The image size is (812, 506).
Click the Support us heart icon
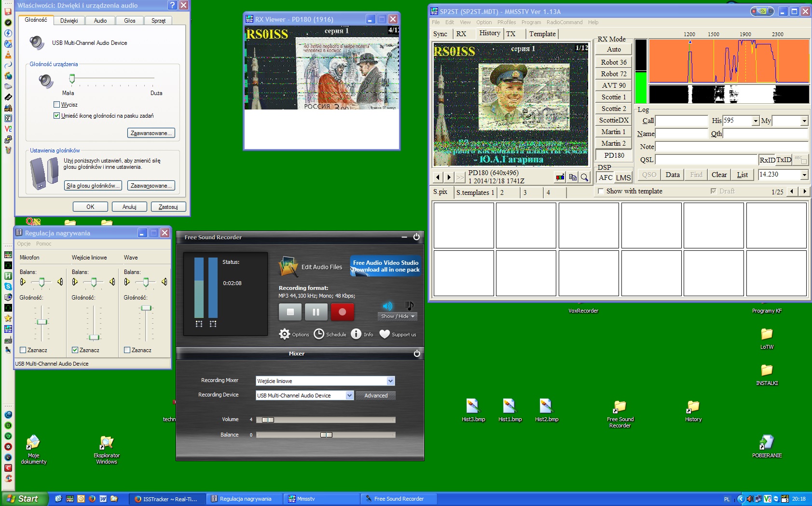(385, 334)
